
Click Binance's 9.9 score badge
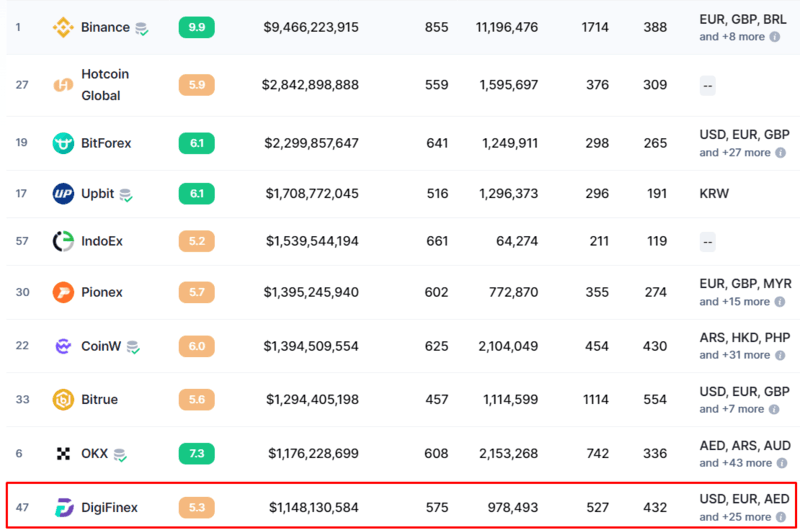196,27
